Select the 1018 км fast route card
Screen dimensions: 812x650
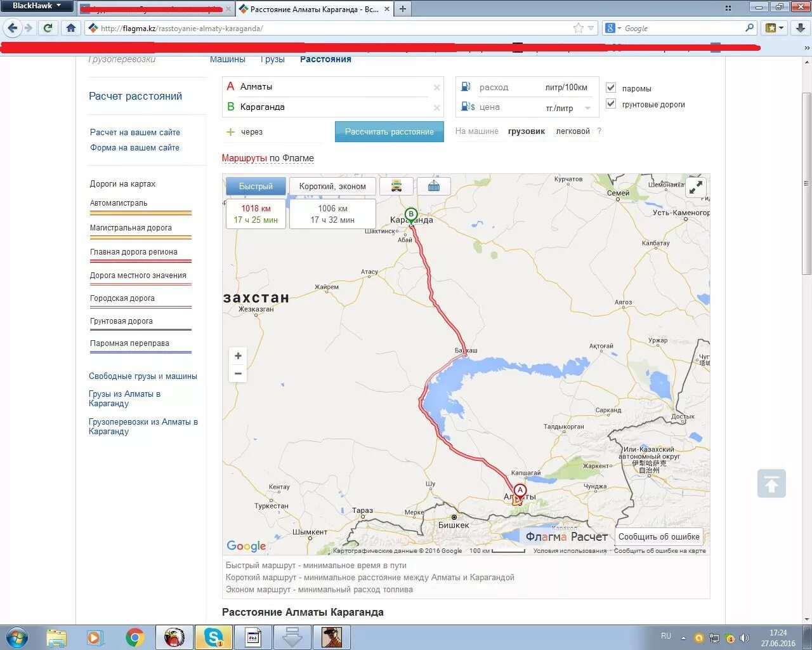[x=256, y=214]
